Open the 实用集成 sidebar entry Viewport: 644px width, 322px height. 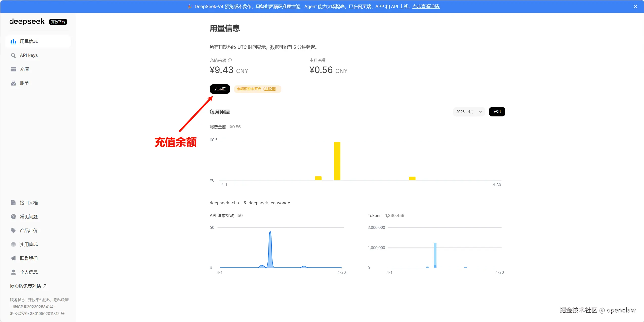(x=38, y=244)
